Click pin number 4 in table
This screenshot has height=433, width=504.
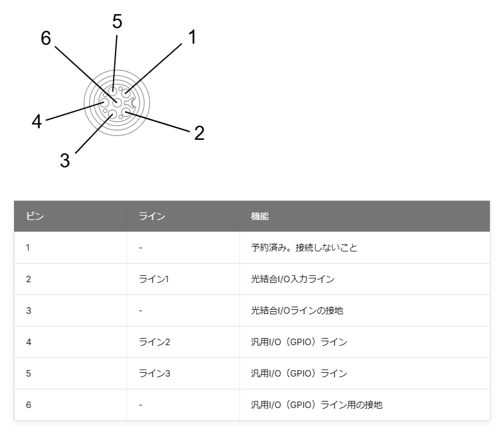coord(29,342)
